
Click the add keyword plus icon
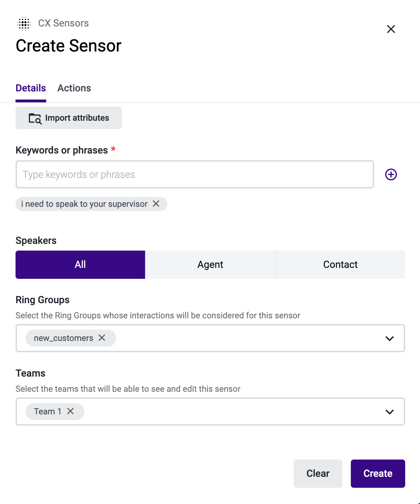[391, 174]
